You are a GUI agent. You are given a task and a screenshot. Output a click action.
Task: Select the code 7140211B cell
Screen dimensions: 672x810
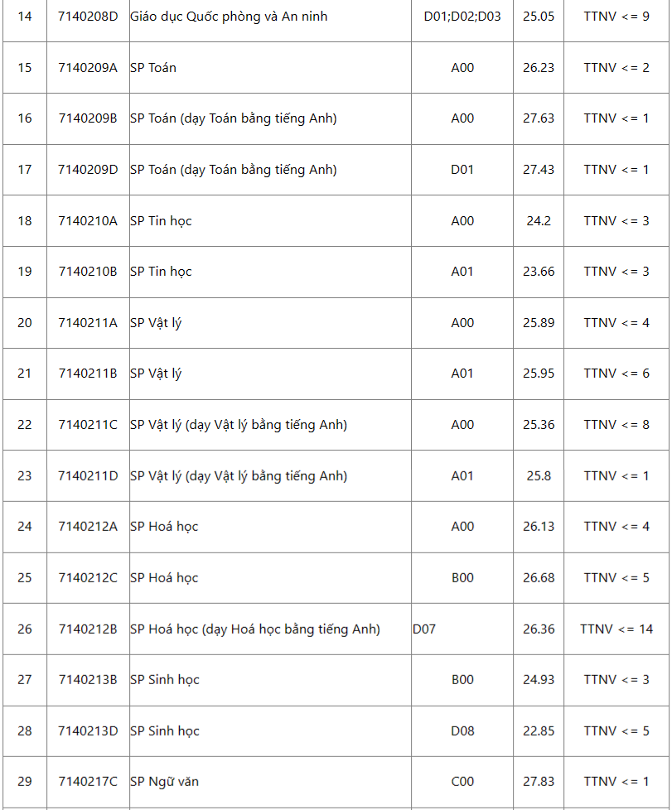88,374
